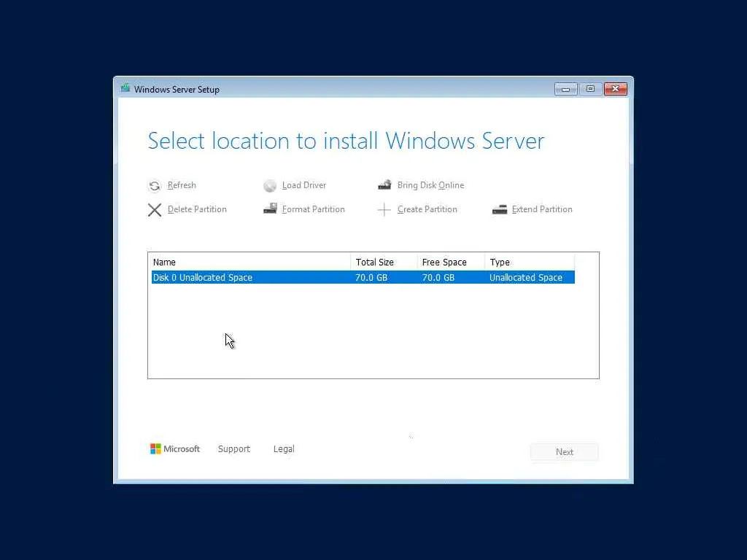Click the Refresh text link
This screenshot has height=560, width=747.
182,185
